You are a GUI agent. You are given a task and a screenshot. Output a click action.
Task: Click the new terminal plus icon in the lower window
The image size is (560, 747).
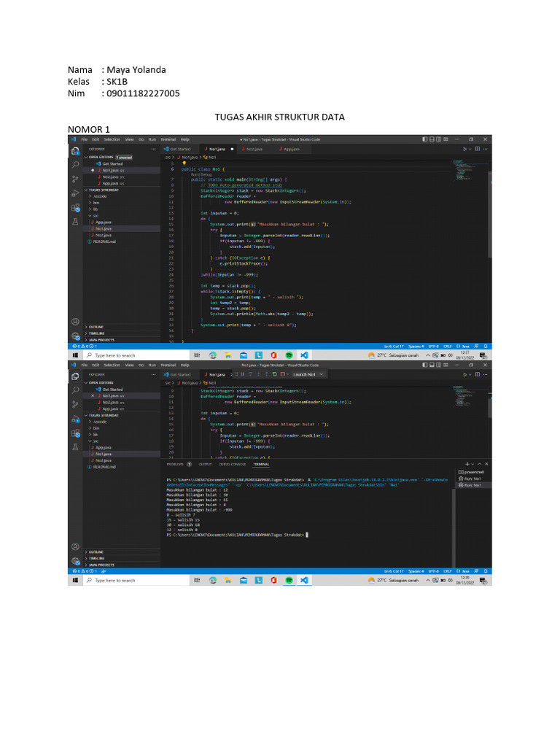coord(467,464)
